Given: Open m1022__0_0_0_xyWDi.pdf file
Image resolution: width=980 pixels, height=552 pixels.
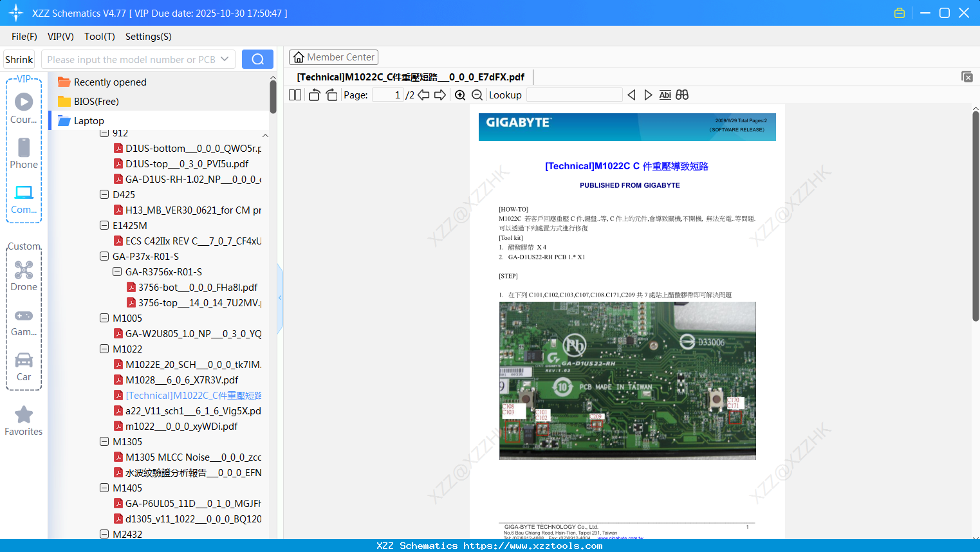Looking at the screenshot, I should pos(176,427).
